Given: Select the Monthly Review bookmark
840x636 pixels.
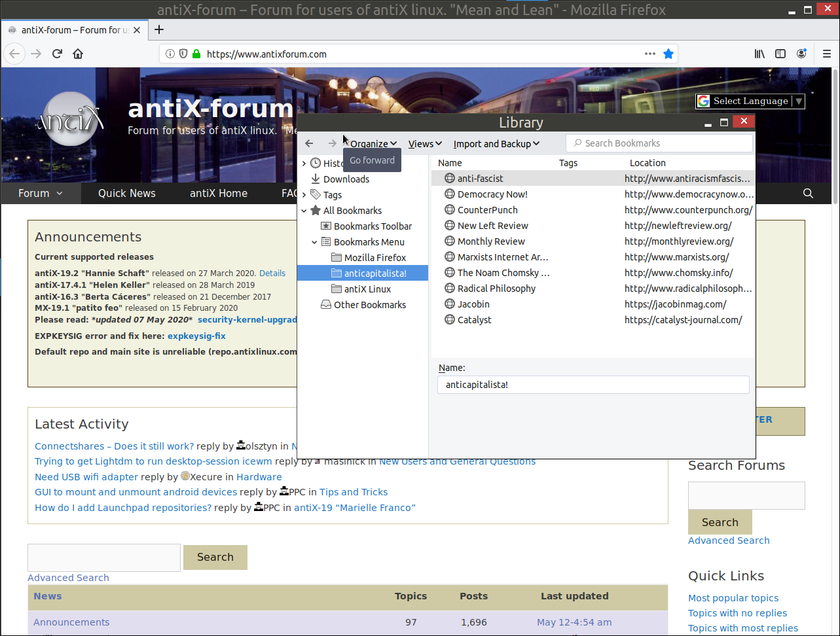Looking at the screenshot, I should (x=593, y=241).
